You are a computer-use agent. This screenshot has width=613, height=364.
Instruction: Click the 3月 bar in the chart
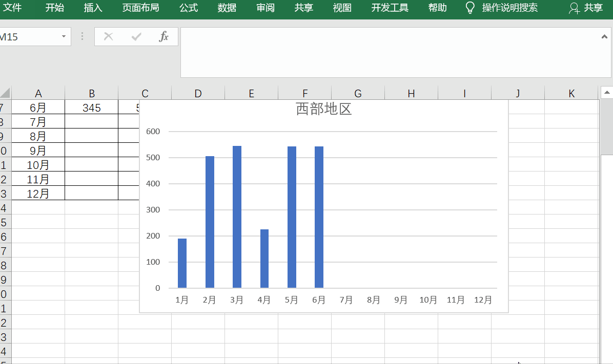pos(237,217)
